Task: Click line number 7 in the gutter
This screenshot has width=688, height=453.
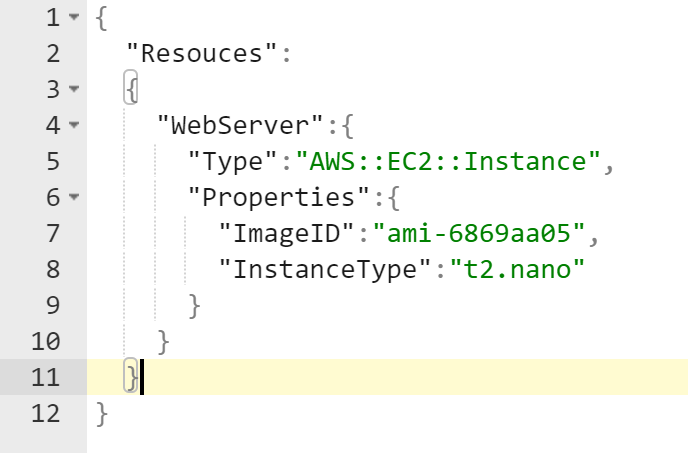Action: point(53,233)
